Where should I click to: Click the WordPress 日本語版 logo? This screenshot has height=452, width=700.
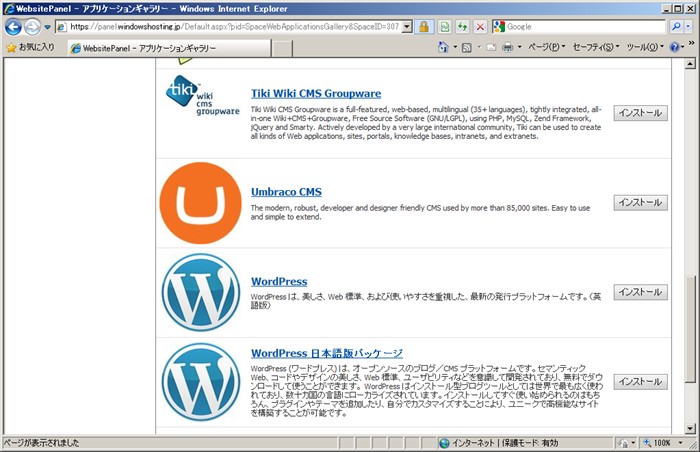[200, 382]
